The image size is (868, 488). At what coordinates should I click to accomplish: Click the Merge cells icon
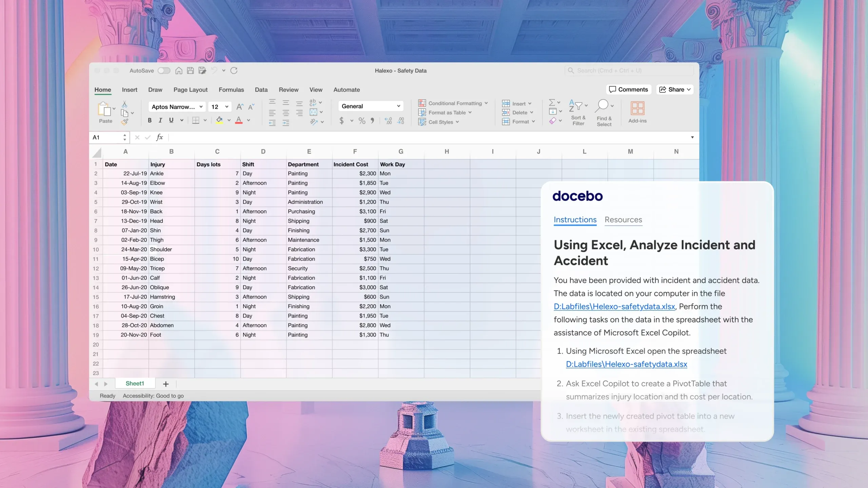point(313,112)
